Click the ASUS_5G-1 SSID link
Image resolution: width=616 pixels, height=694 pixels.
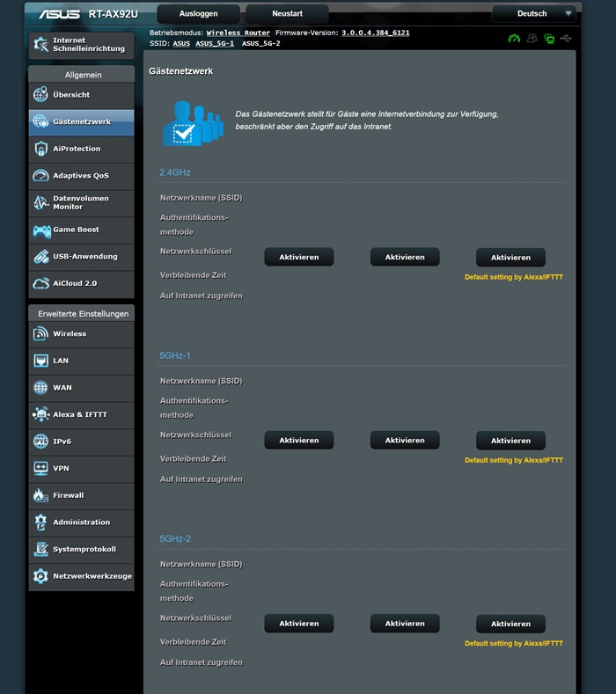(x=215, y=43)
